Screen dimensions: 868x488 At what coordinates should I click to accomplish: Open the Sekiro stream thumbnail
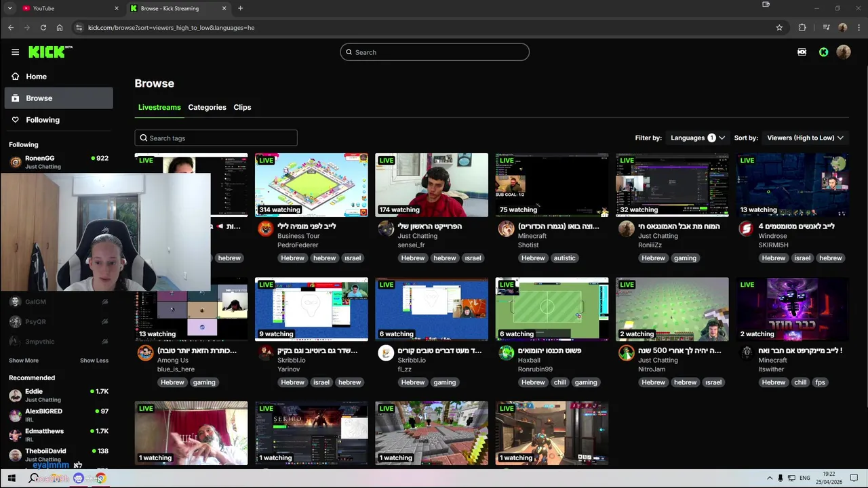point(311,433)
